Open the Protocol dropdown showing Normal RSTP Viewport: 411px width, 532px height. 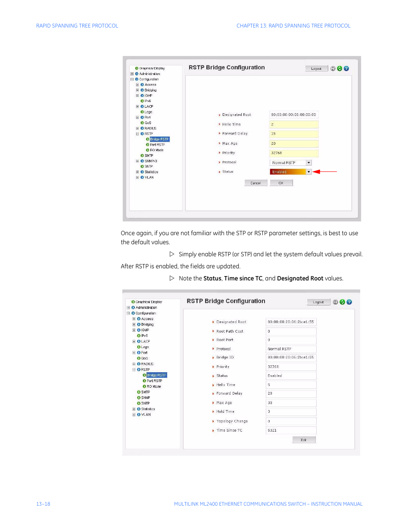(308, 163)
